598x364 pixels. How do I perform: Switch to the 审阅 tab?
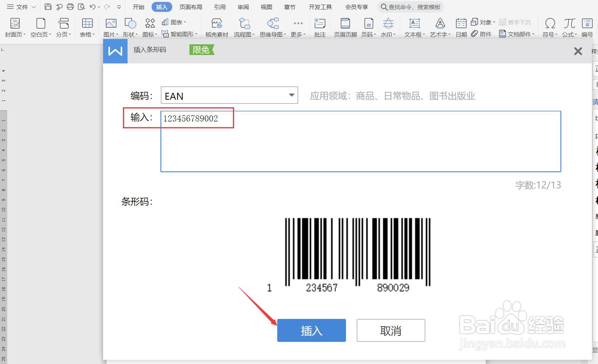coord(243,7)
